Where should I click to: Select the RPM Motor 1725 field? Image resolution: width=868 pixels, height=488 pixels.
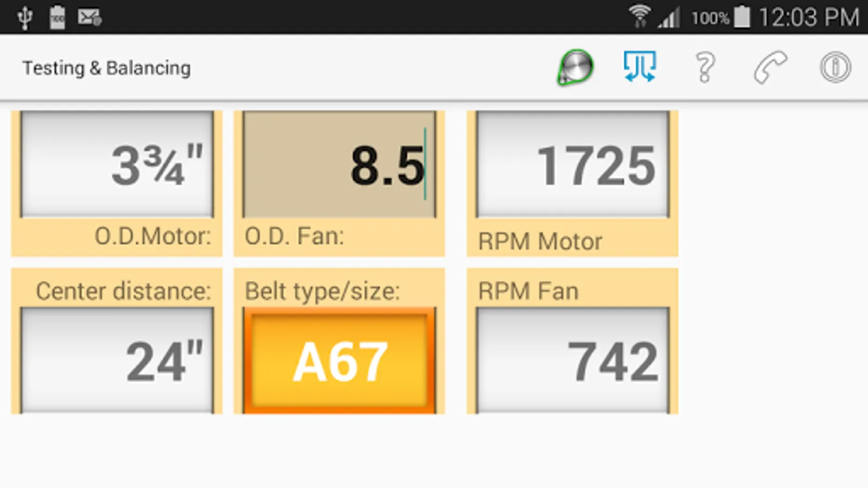point(572,164)
